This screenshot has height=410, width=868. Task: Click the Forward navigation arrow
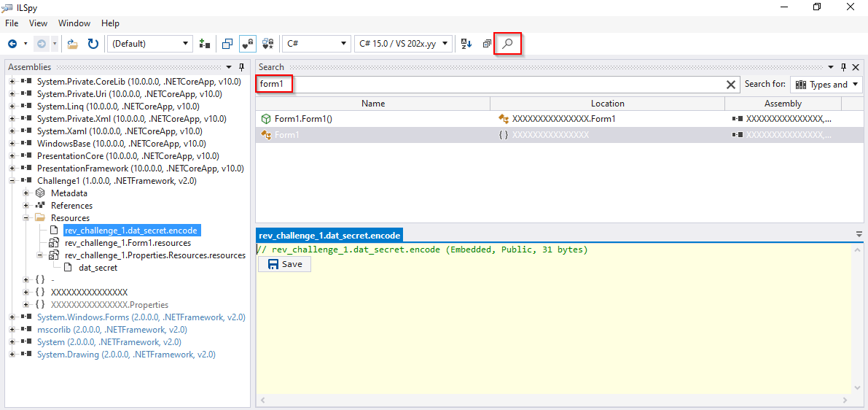click(42, 44)
